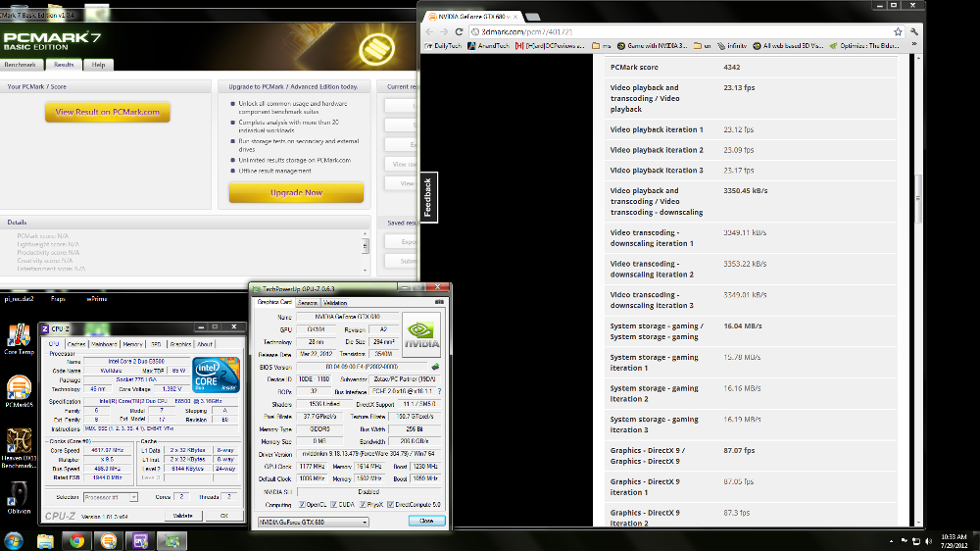The height and width of the screenshot is (551, 980).
Task: Open CPU-Z SPD tab
Action: click(156, 344)
